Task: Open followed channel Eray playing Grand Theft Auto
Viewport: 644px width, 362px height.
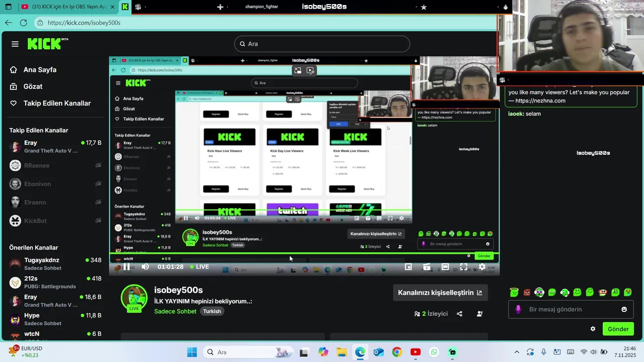Action: click(x=55, y=146)
